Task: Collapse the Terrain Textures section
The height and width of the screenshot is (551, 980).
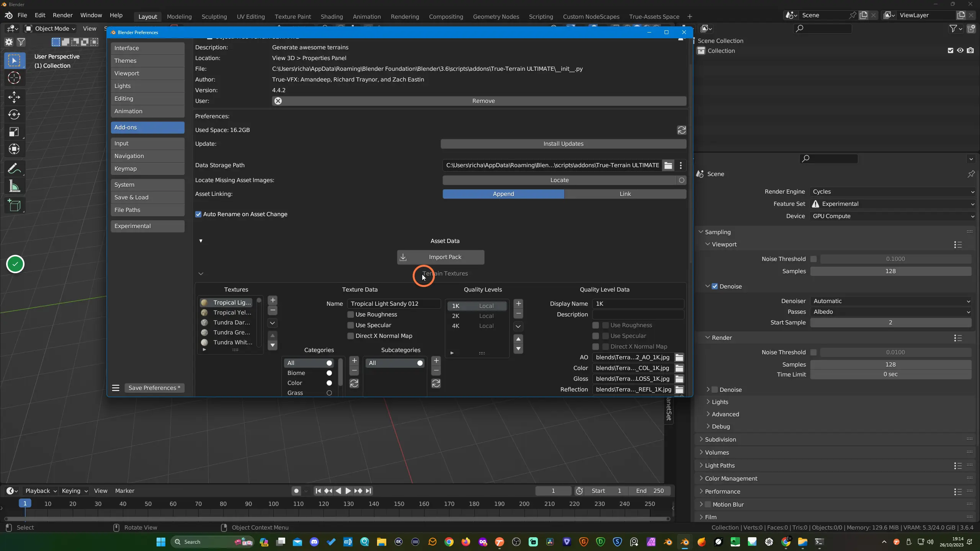Action: click(x=201, y=274)
